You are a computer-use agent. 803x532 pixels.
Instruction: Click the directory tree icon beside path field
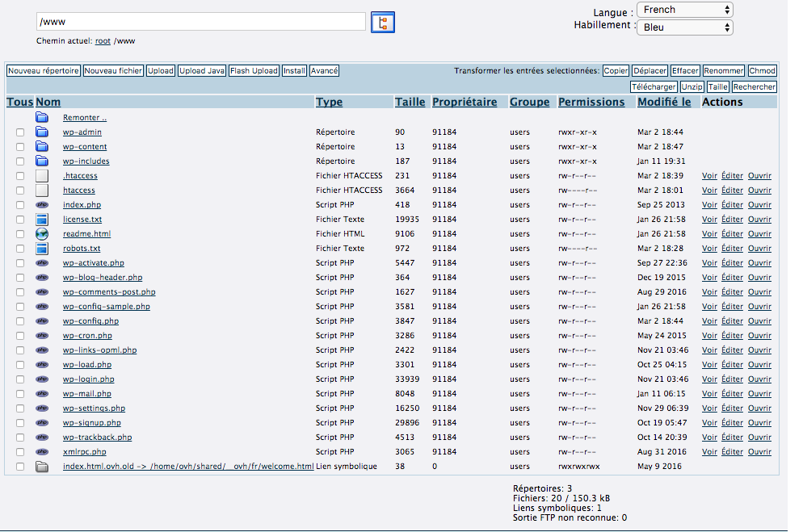tap(383, 23)
